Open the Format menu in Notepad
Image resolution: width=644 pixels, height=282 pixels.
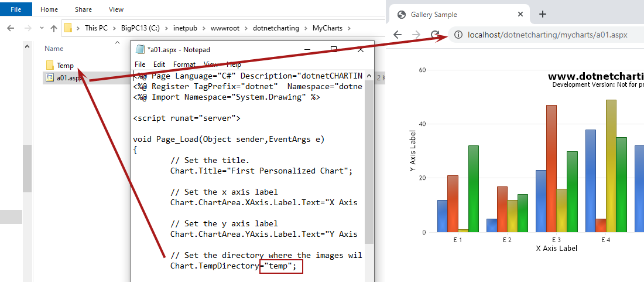184,64
